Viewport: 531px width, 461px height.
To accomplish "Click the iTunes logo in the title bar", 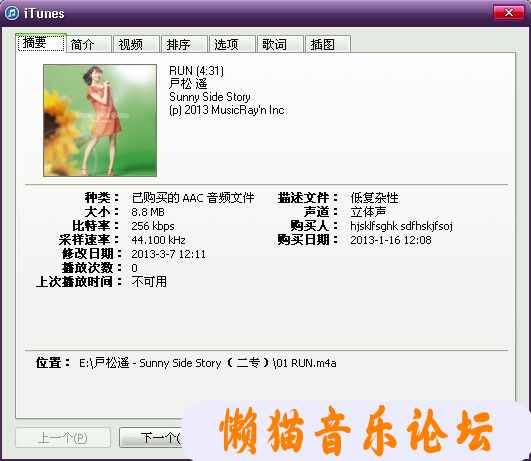I will pos(12,13).
